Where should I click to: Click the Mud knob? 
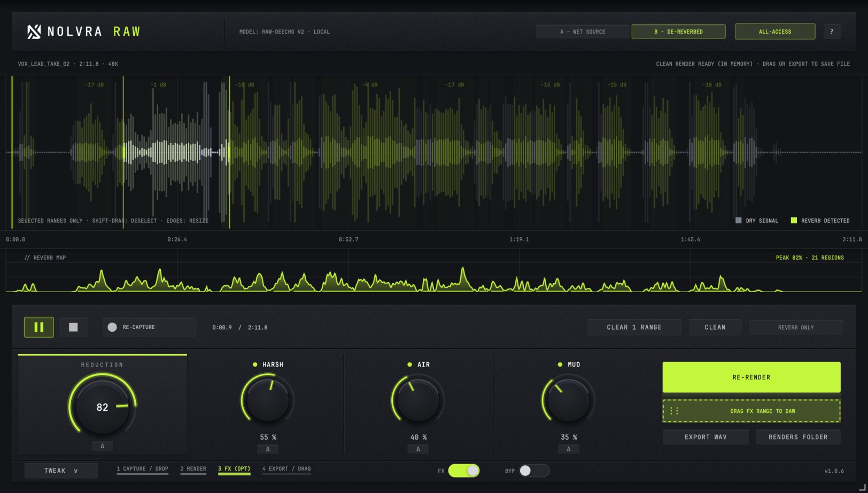click(569, 400)
